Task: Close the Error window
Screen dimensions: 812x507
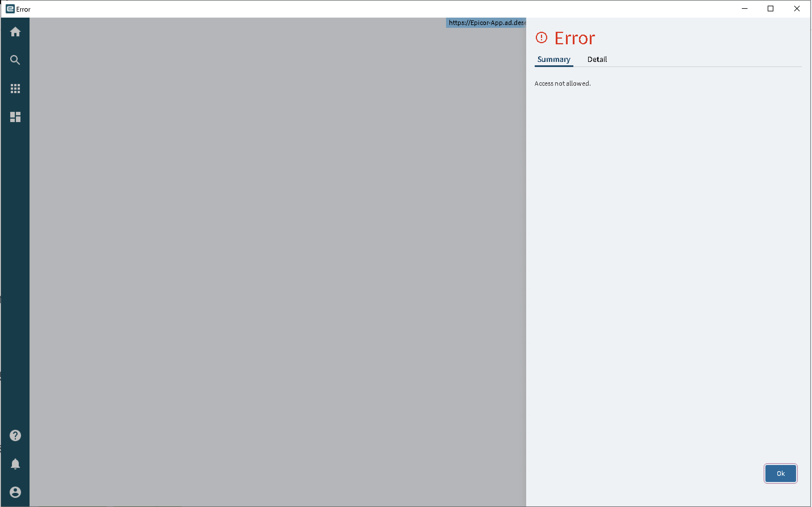Action: [x=797, y=9]
